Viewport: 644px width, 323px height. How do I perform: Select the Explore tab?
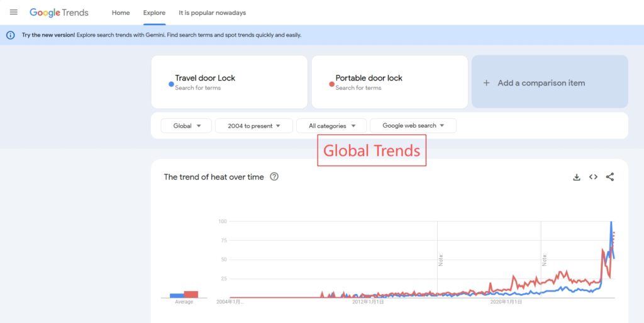coord(154,13)
